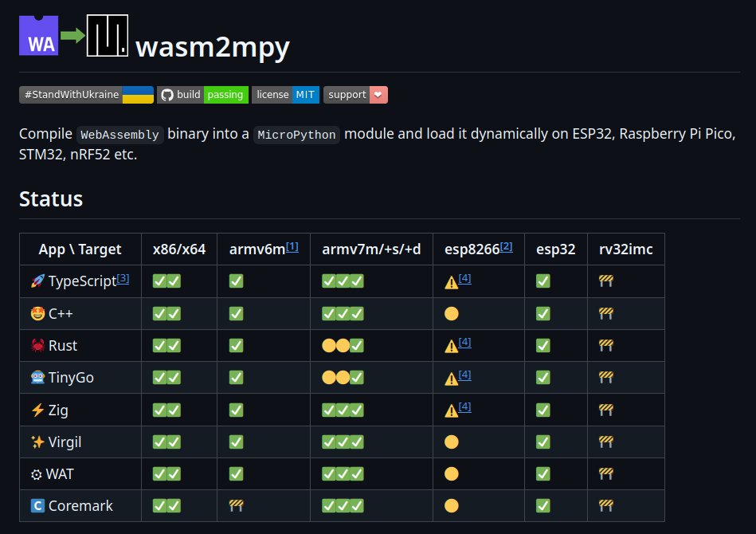Open the GitHub build passing badge
Screen dimensions: 756x534
(202, 95)
